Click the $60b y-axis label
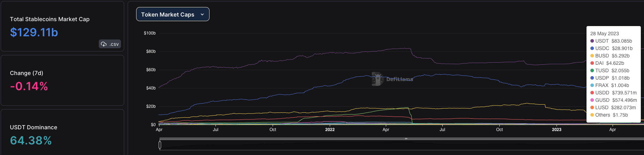The width and height of the screenshot is (644, 155). coord(151,70)
